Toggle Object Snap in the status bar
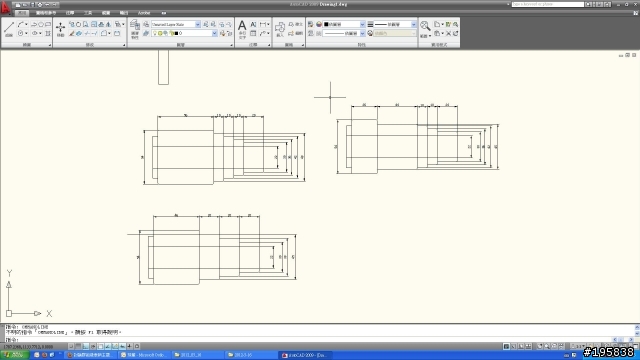This screenshot has width=640, height=360. (100, 346)
